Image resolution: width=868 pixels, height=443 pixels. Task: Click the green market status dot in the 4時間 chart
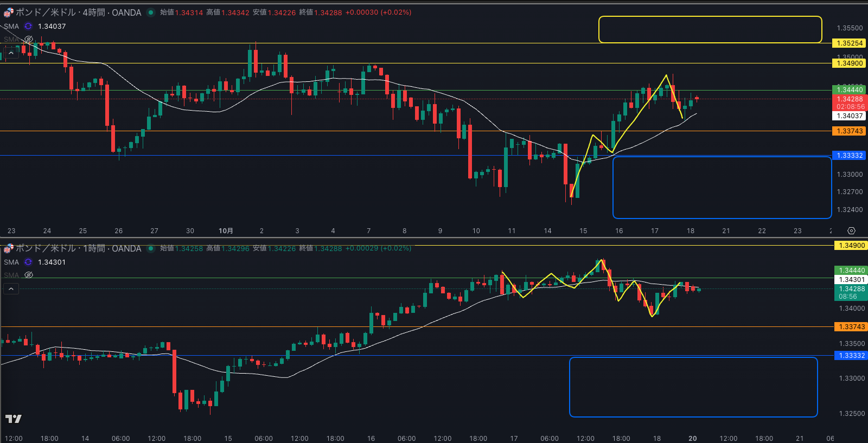[151, 12]
